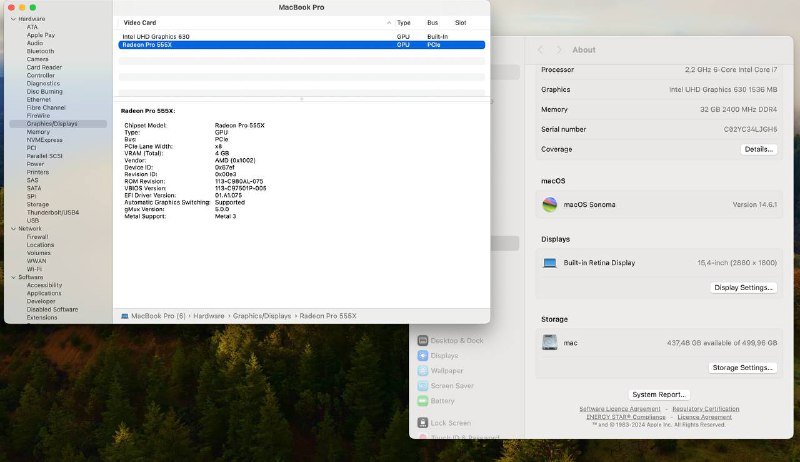800x462 pixels.
Task: Click MacBook Pro icon in path bar
Action: point(124,316)
